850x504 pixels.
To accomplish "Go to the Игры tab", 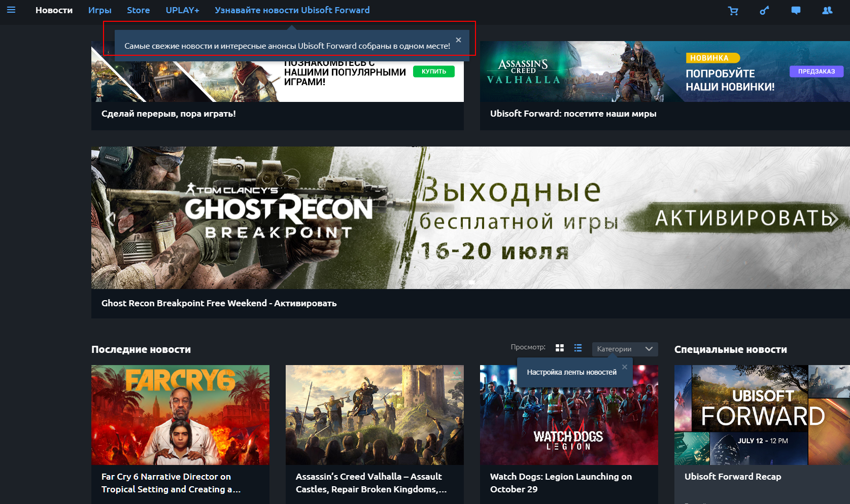I will pos(100,10).
